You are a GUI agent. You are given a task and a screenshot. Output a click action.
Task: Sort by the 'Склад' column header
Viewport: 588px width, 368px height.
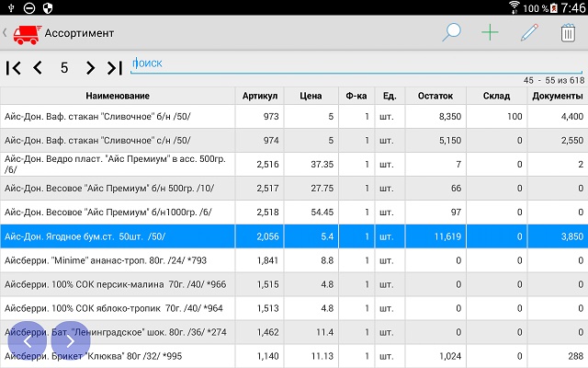click(496, 96)
